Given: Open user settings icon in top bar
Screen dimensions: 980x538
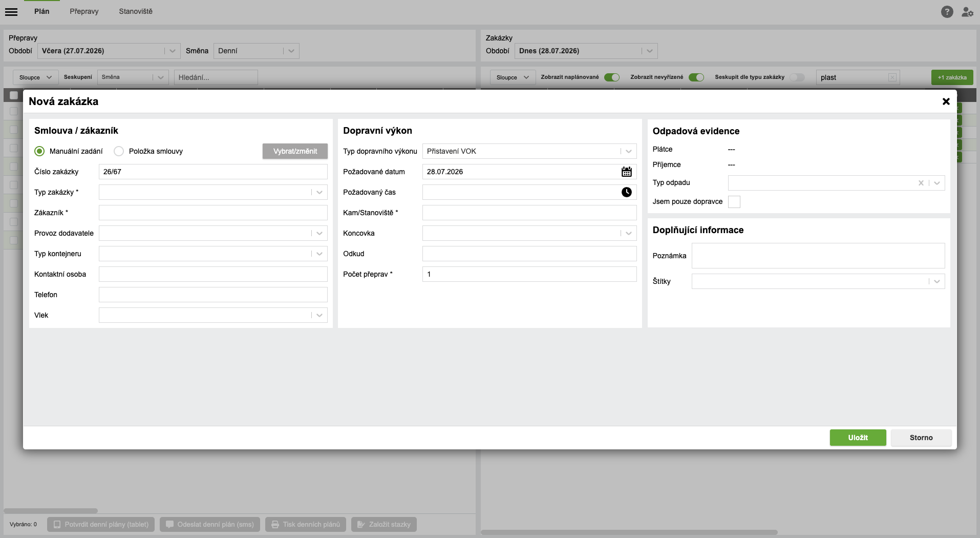Looking at the screenshot, I should tap(967, 12).
